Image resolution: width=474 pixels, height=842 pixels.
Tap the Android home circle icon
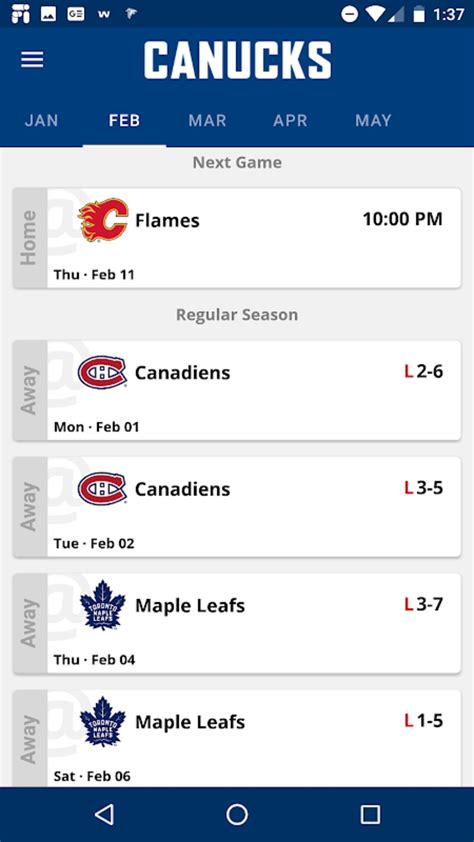pyautogui.click(x=237, y=815)
